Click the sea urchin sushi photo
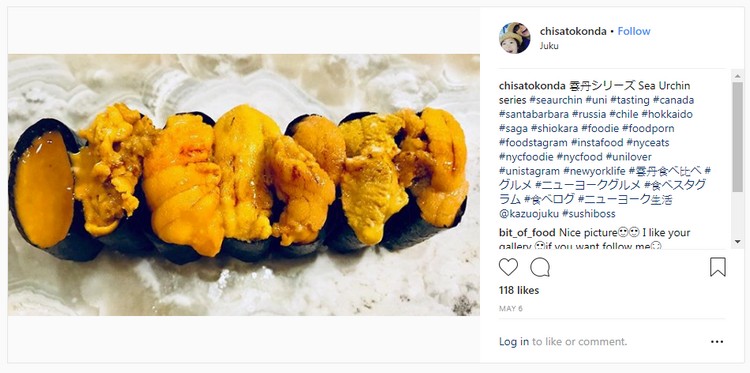Screen dimensions: 750x373 pos(243,185)
